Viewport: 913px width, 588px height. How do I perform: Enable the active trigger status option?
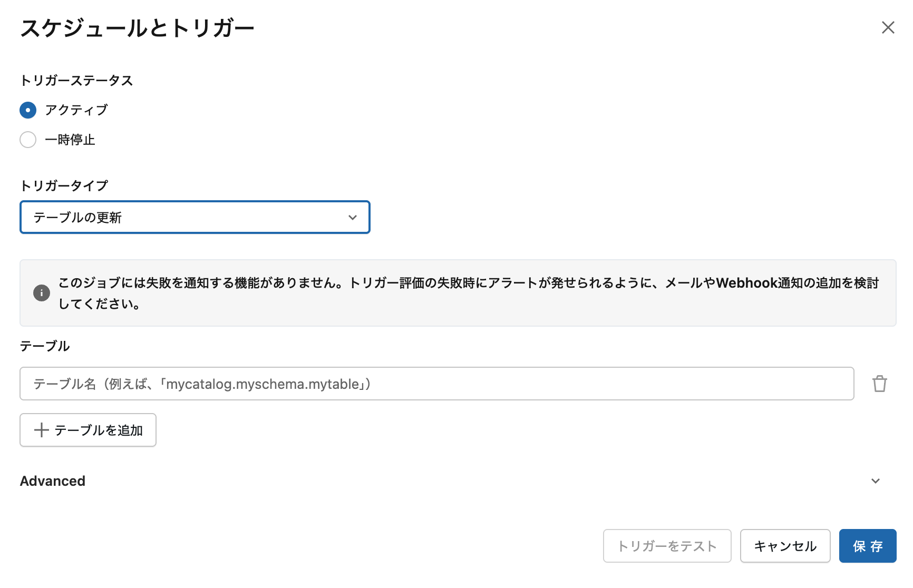[x=28, y=110]
